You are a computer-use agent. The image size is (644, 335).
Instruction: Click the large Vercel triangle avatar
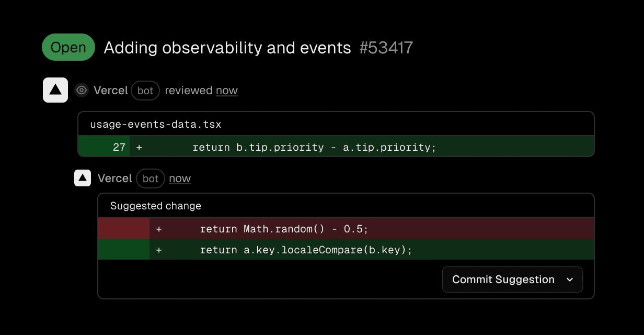(x=55, y=90)
